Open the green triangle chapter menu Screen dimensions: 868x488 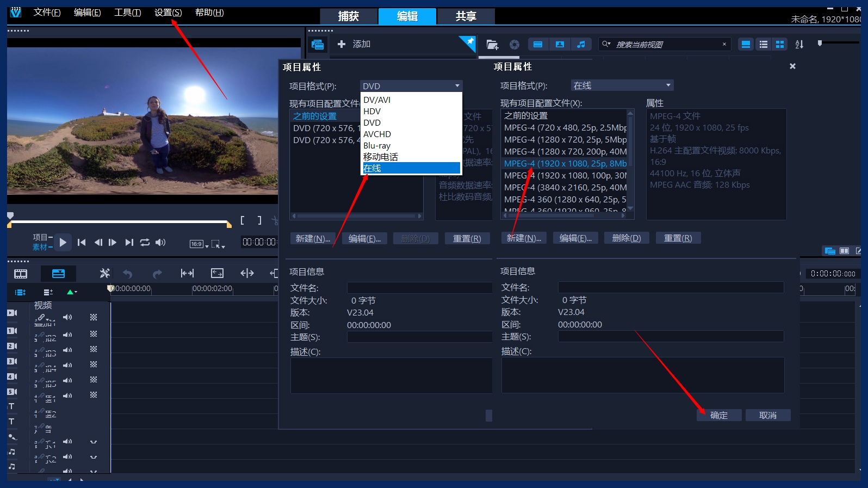point(72,292)
